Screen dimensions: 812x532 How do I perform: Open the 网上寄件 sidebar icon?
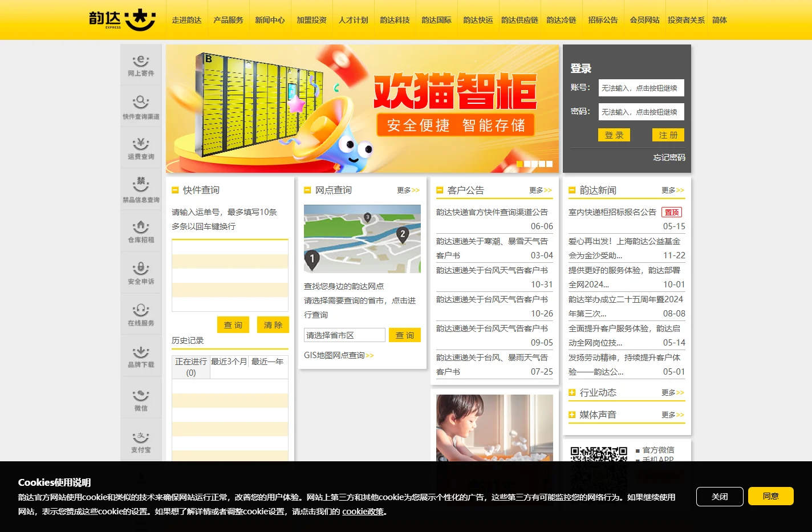click(x=141, y=65)
